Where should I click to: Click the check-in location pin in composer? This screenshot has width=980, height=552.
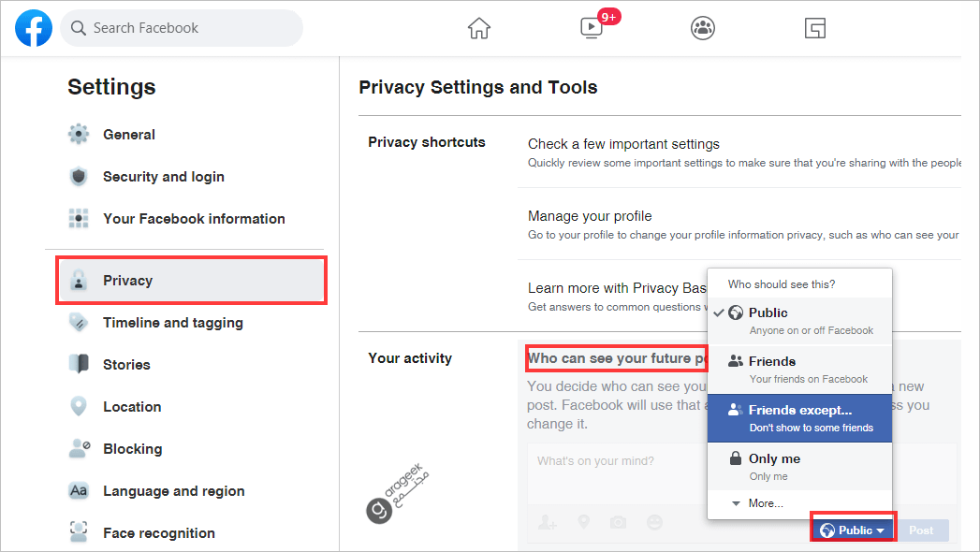pos(583,522)
